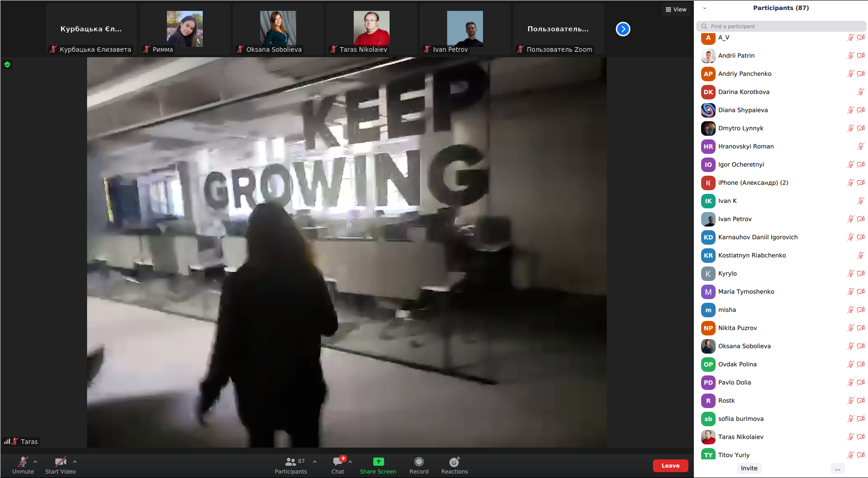The image size is (868, 478).
Task: Click the Taras speaker name label
Action: (x=29, y=442)
